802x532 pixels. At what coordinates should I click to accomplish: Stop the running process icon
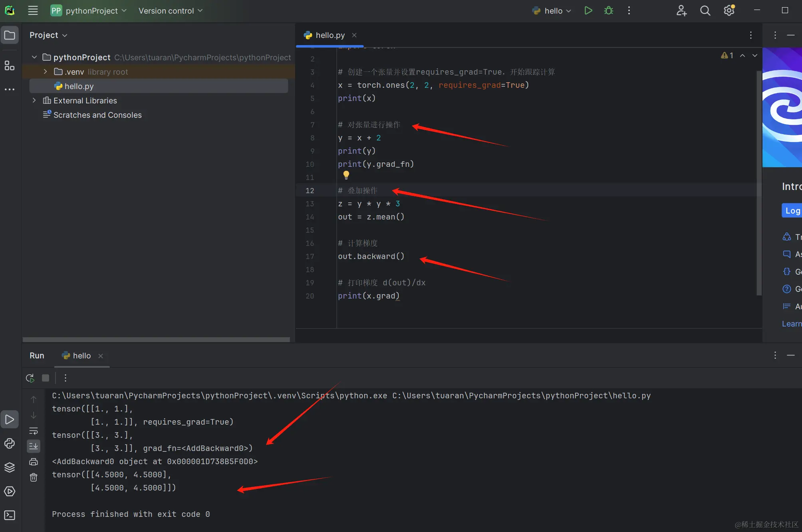pyautogui.click(x=46, y=378)
